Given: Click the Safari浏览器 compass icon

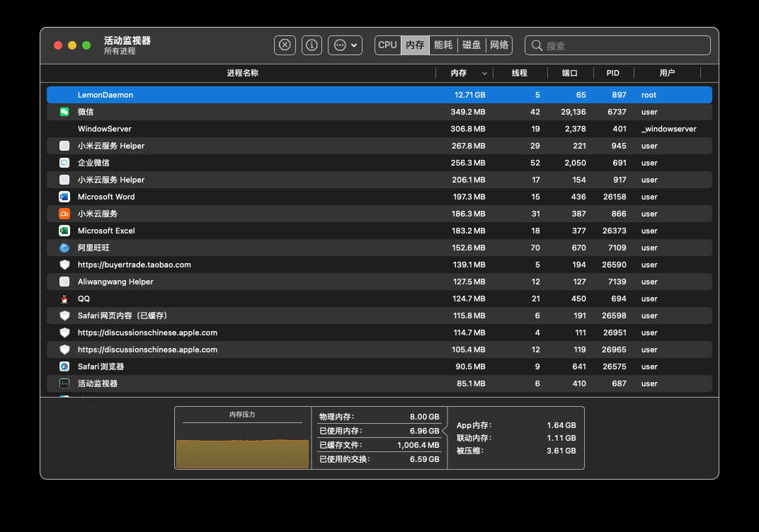Looking at the screenshot, I should pyautogui.click(x=64, y=366).
